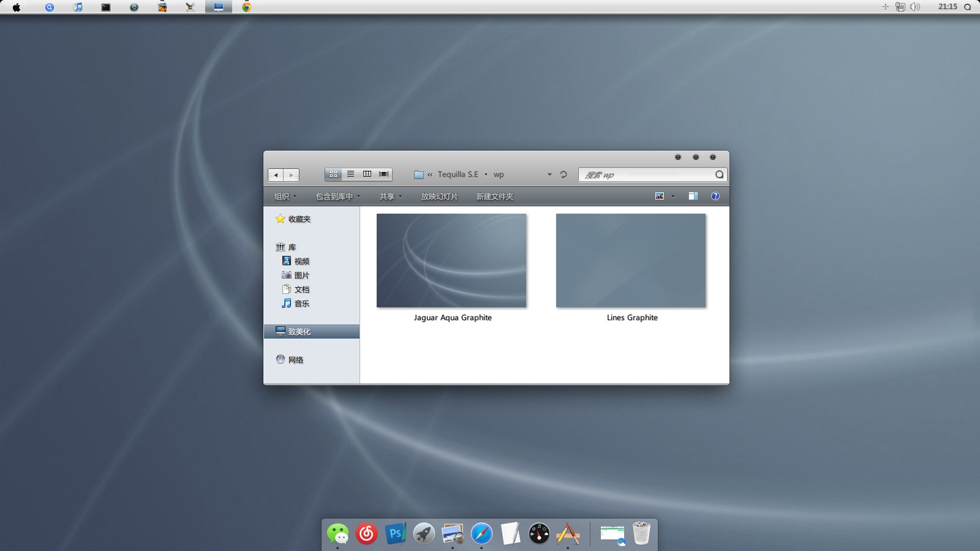Open the view options dropdown arrow
This screenshot has height=551, width=980.
coord(673,197)
